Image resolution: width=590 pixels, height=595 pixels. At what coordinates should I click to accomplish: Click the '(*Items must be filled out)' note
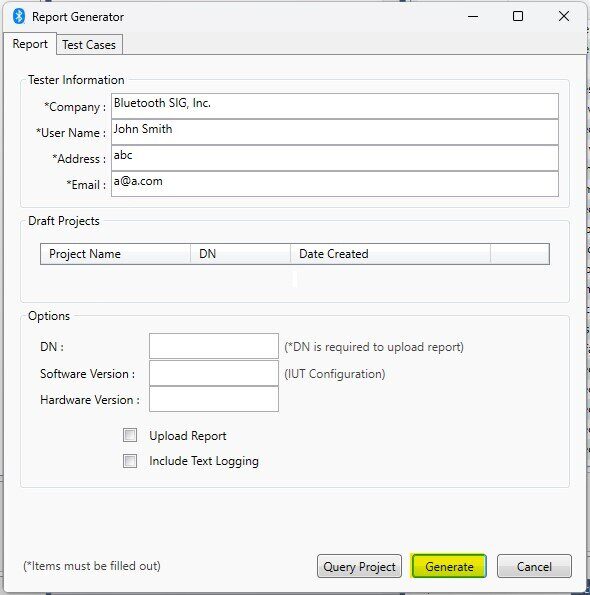pyautogui.click(x=92, y=566)
